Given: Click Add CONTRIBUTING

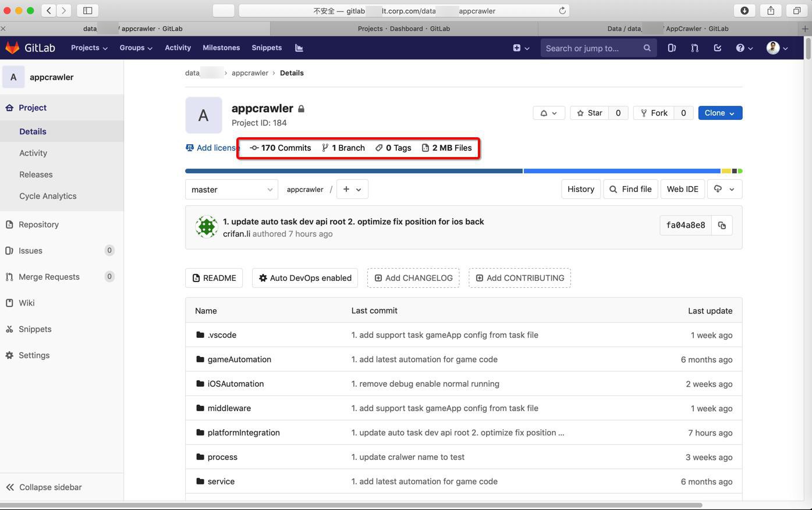Looking at the screenshot, I should coord(519,278).
